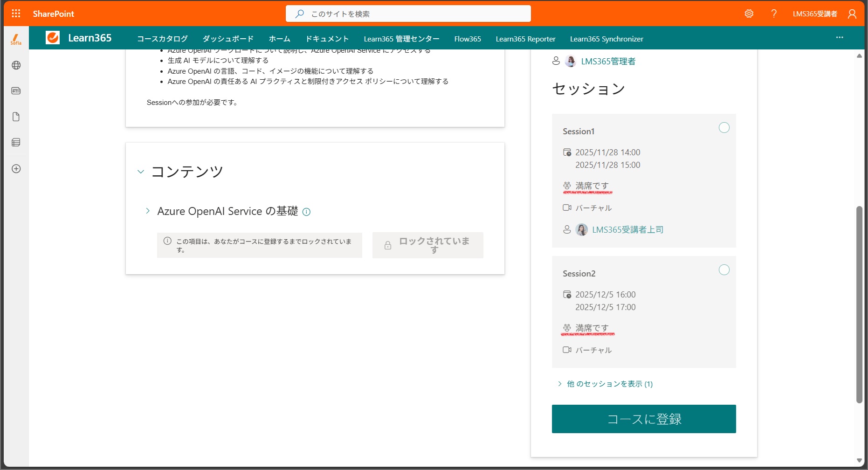Click the video camera icon in Session1
The height and width of the screenshot is (470, 868).
point(567,207)
